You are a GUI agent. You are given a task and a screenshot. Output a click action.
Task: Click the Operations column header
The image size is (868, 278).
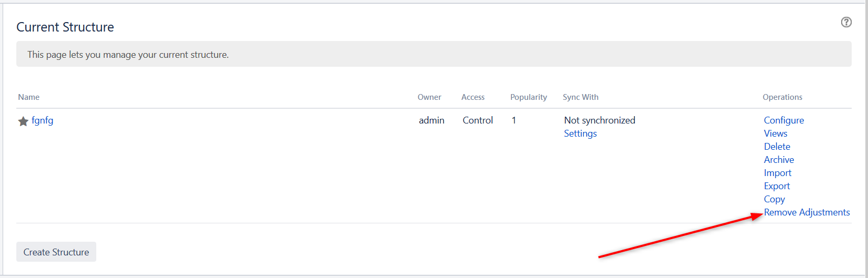(782, 97)
